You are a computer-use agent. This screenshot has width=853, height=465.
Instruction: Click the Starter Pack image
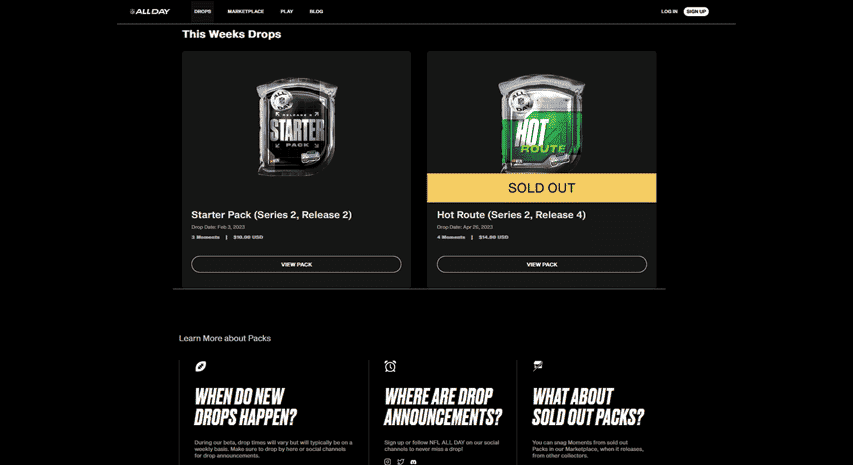coord(296,126)
